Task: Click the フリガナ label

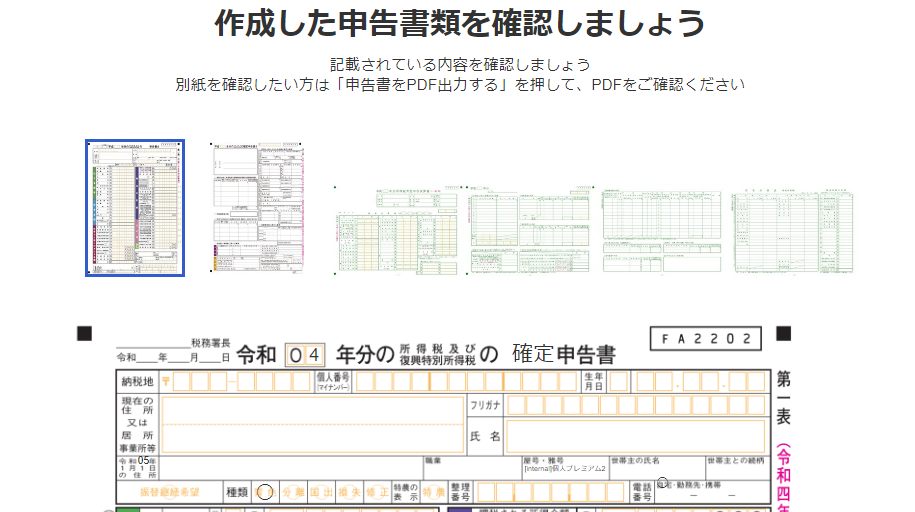Action: click(x=485, y=405)
